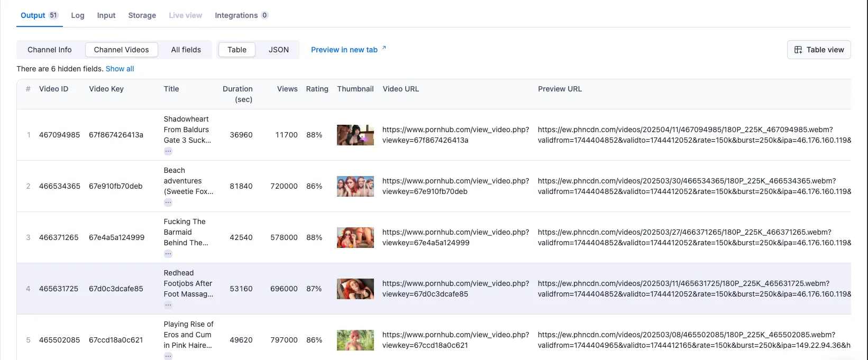The height and width of the screenshot is (360, 868).
Task: Open the Integrations tab
Action: (x=241, y=15)
